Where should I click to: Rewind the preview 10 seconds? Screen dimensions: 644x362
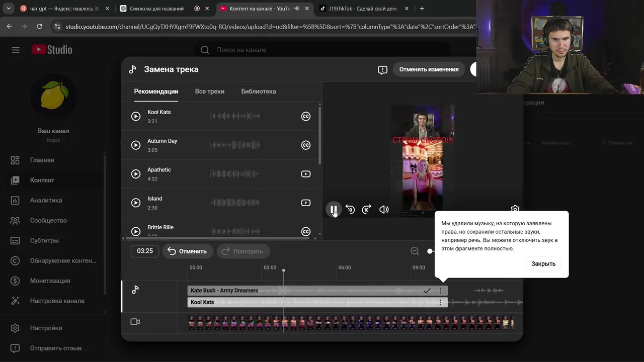click(350, 210)
